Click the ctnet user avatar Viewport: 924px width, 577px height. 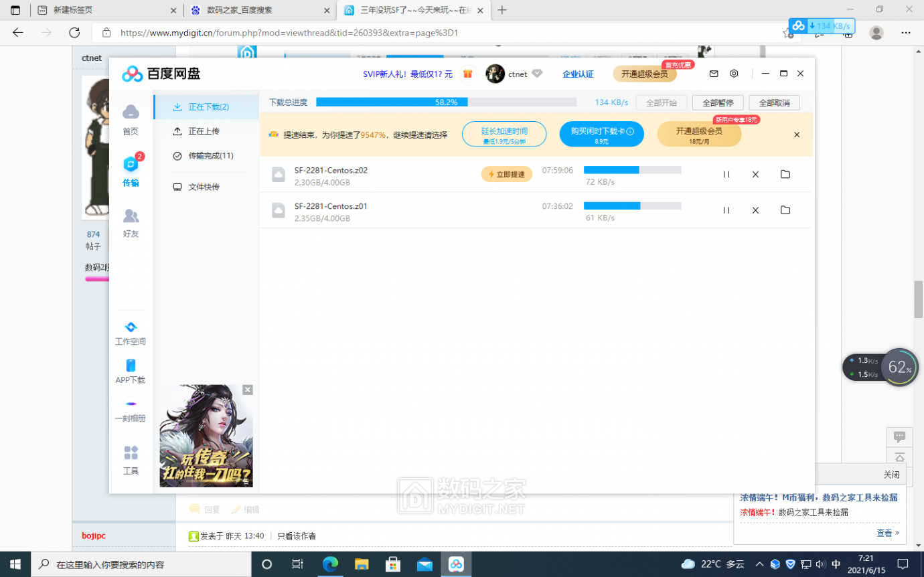(x=495, y=74)
